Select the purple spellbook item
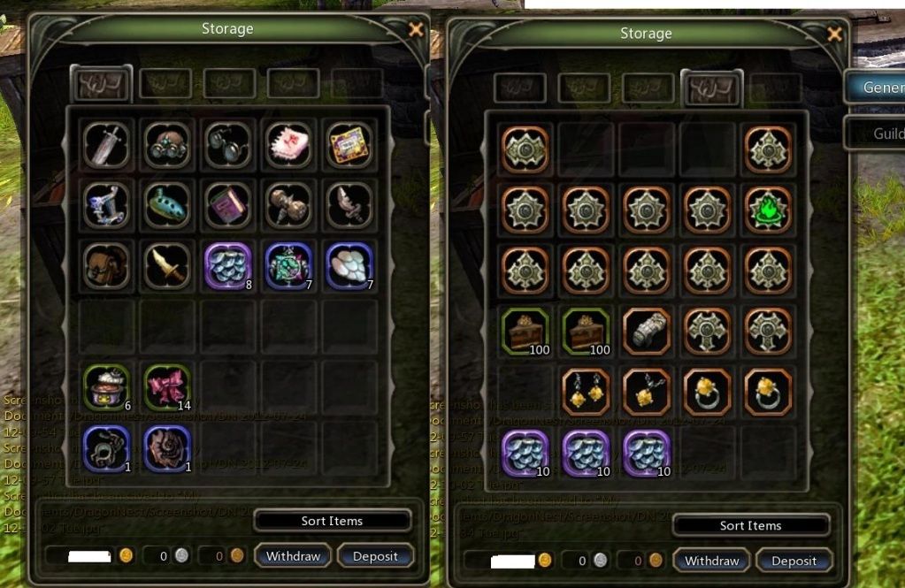 pyautogui.click(x=227, y=205)
